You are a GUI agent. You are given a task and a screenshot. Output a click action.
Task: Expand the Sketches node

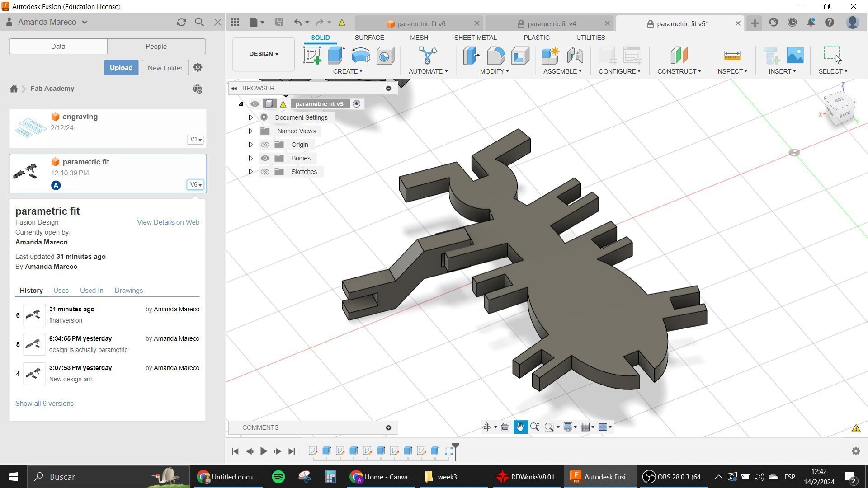coord(250,172)
